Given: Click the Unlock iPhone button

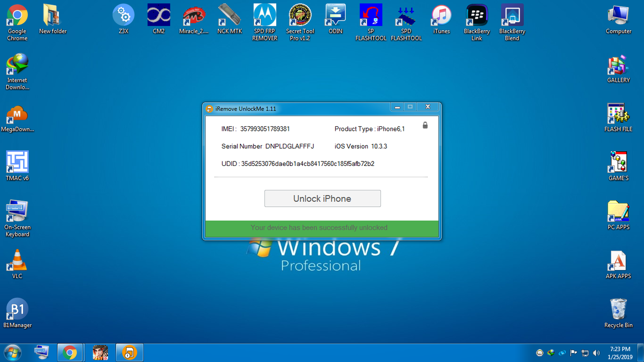Looking at the screenshot, I should (323, 199).
